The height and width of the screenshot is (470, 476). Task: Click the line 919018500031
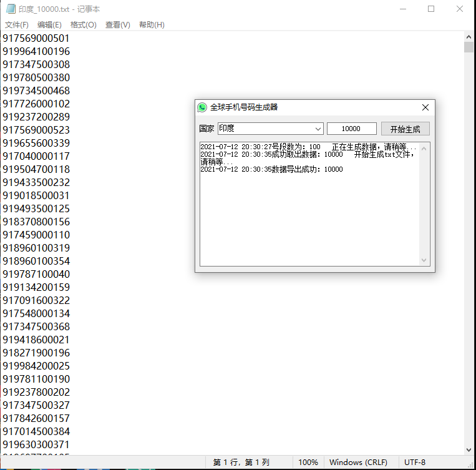click(36, 195)
